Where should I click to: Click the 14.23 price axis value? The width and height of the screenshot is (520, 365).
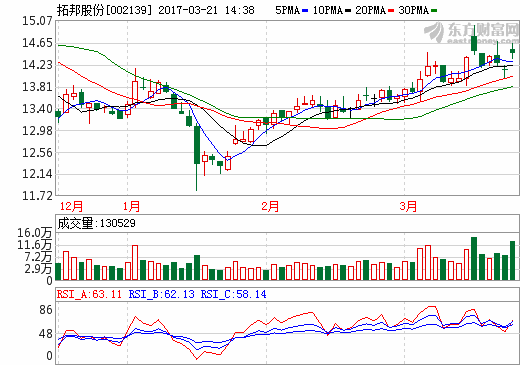click(x=37, y=65)
